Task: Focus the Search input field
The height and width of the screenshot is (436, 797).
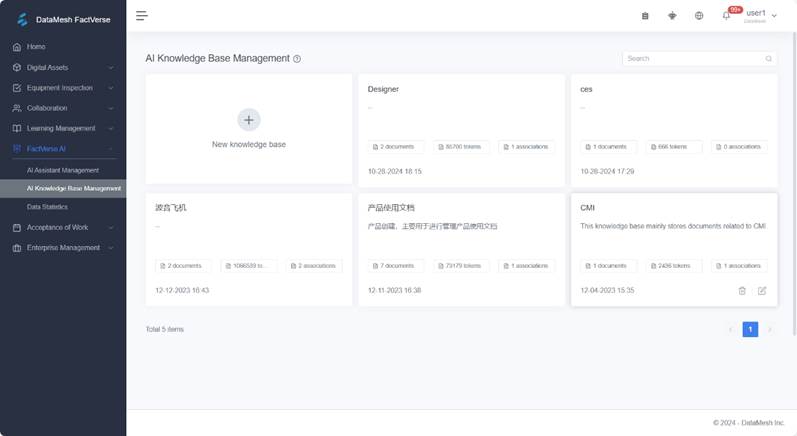Action: (x=692, y=59)
